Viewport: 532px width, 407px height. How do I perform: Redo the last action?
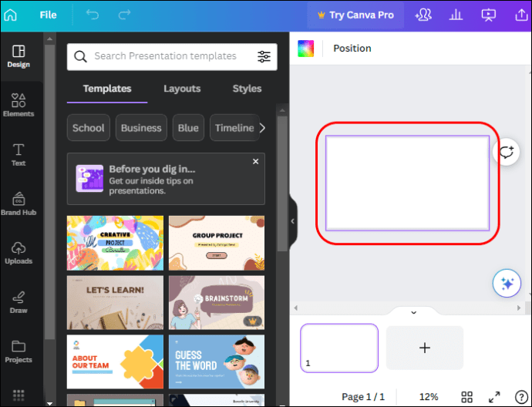(124, 15)
